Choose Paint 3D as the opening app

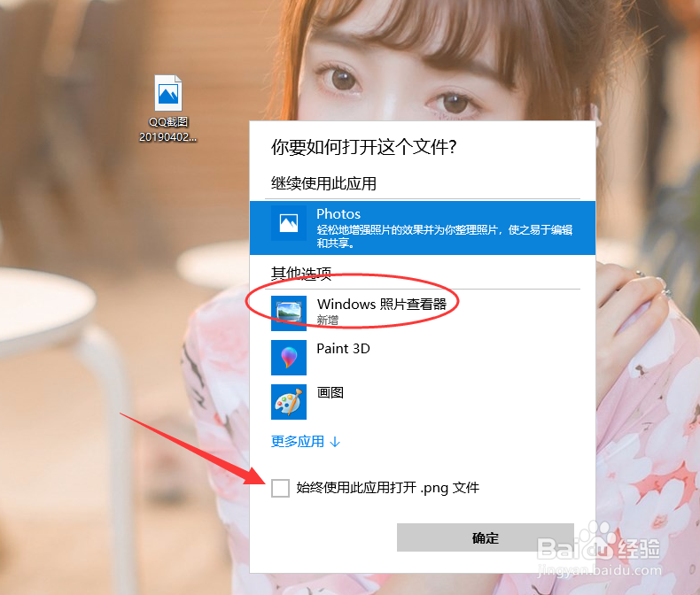[423, 358]
